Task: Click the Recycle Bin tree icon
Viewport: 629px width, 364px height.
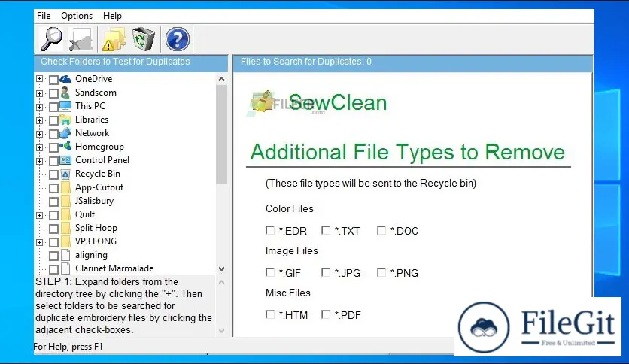Action: (65, 174)
